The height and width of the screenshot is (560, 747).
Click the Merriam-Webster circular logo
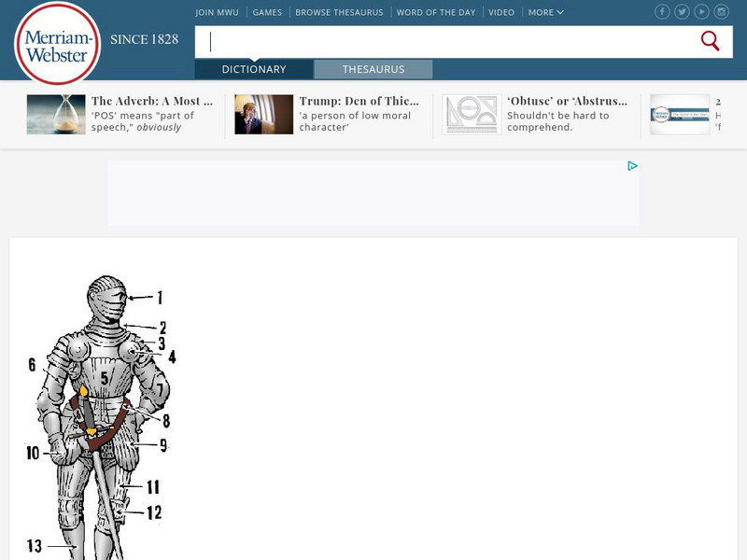tap(54, 41)
